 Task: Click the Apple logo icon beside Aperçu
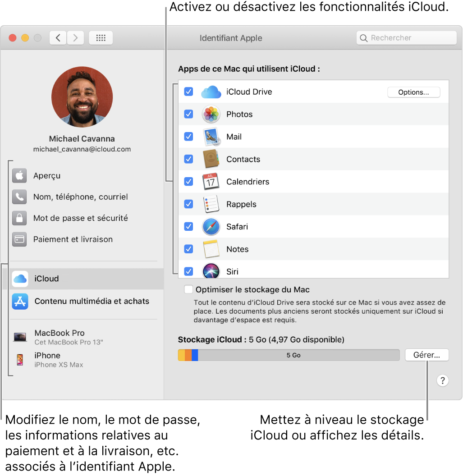tap(19, 175)
